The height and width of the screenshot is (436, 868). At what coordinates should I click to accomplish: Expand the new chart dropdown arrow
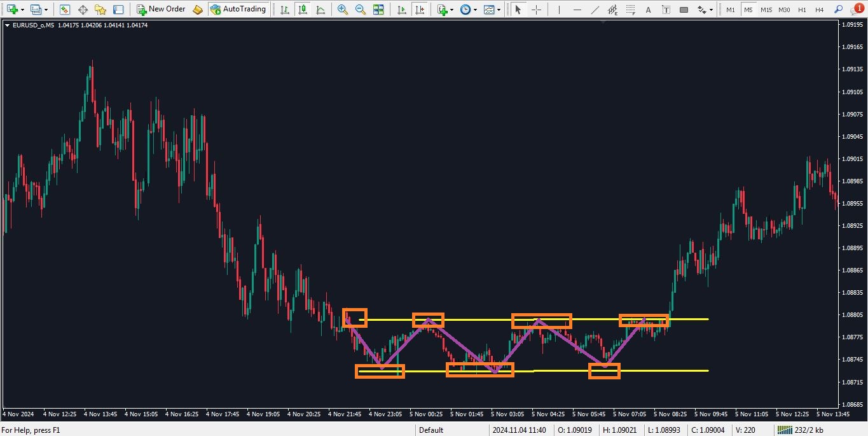[x=23, y=10]
